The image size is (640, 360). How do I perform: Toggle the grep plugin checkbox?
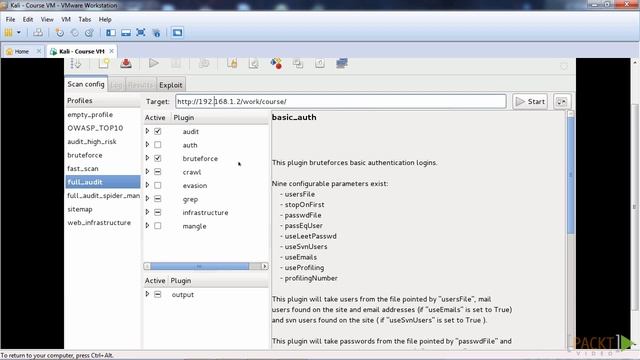coord(158,199)
